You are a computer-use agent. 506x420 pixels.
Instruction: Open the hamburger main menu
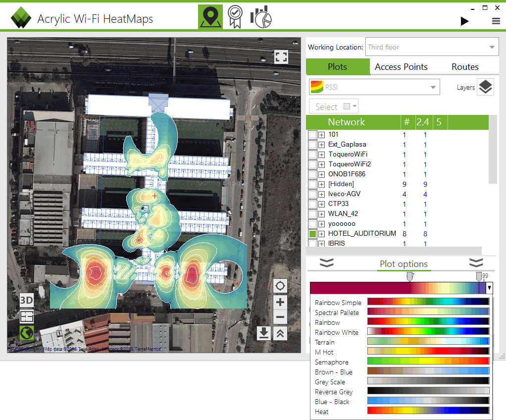496,21
